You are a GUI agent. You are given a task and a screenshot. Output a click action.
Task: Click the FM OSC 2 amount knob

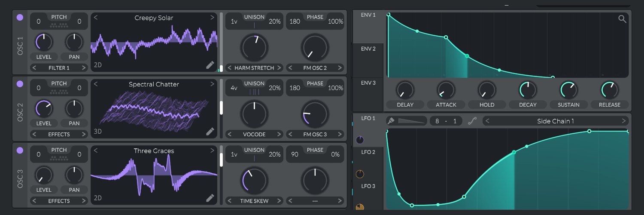click(x=315, y=47)
